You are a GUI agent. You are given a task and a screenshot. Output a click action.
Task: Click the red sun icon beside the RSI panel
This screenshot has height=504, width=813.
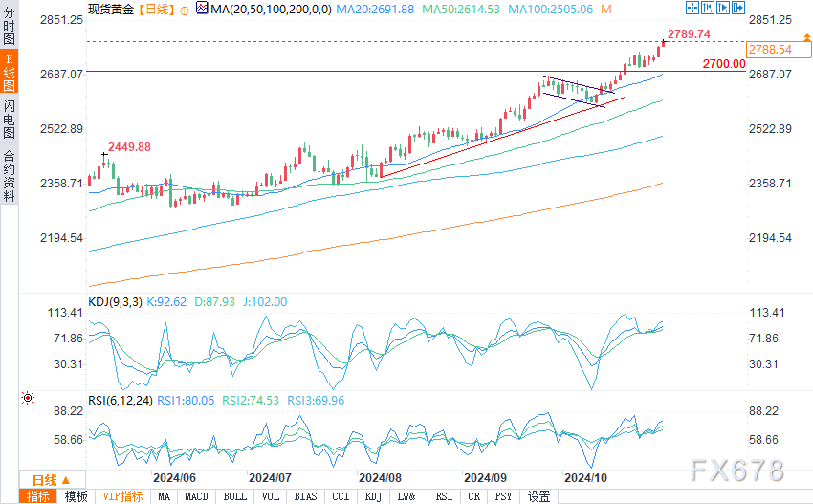click(x=27, y=397)
